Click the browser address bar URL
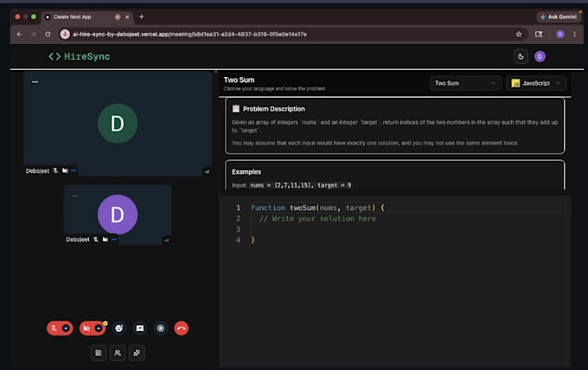The height and width of the screenshot is (370, 588). (x=189, y=34)
